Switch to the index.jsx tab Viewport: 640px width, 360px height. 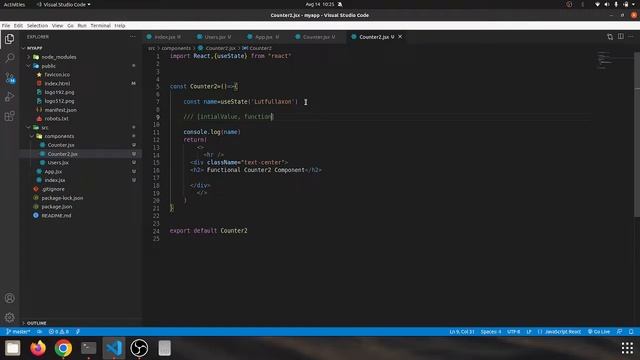[164, 37]
